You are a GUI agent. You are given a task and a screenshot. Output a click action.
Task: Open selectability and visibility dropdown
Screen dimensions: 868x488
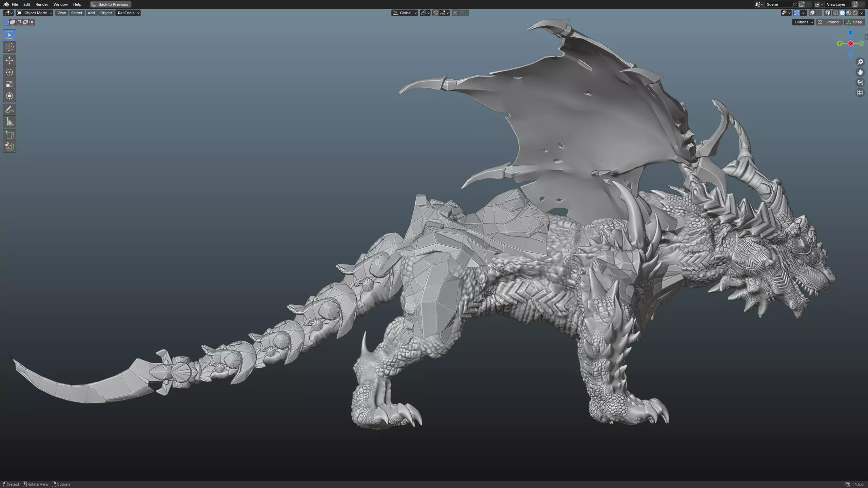[x=786, y=13]
